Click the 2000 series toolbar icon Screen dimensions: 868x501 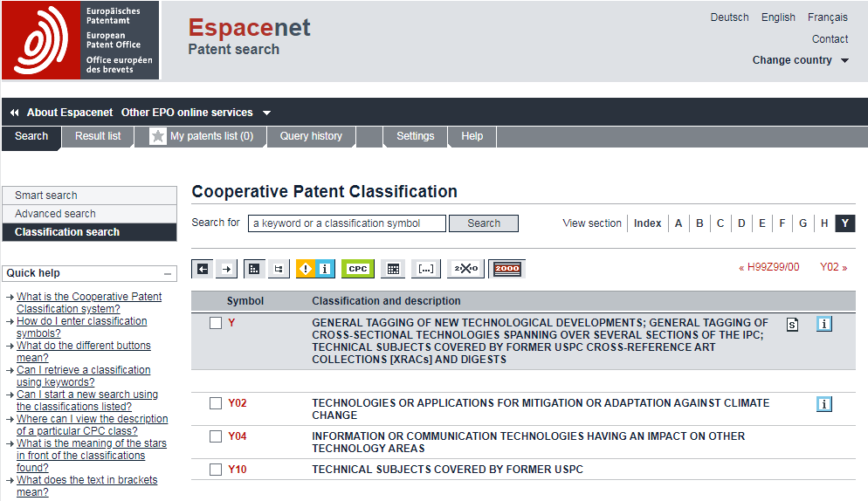[x=506, y=269]
